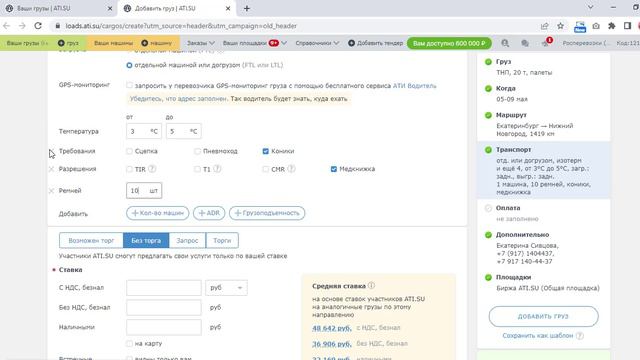Screen dimensions: 640x360
Task: Select the Торги tab
Action: pyautogui.click(x=222, y=240)
